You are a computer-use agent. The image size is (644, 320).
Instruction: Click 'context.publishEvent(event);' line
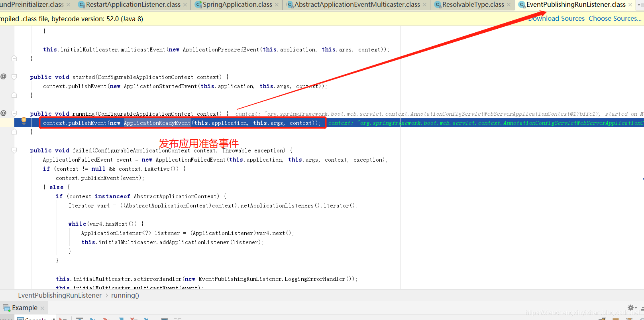pos(100,178)
